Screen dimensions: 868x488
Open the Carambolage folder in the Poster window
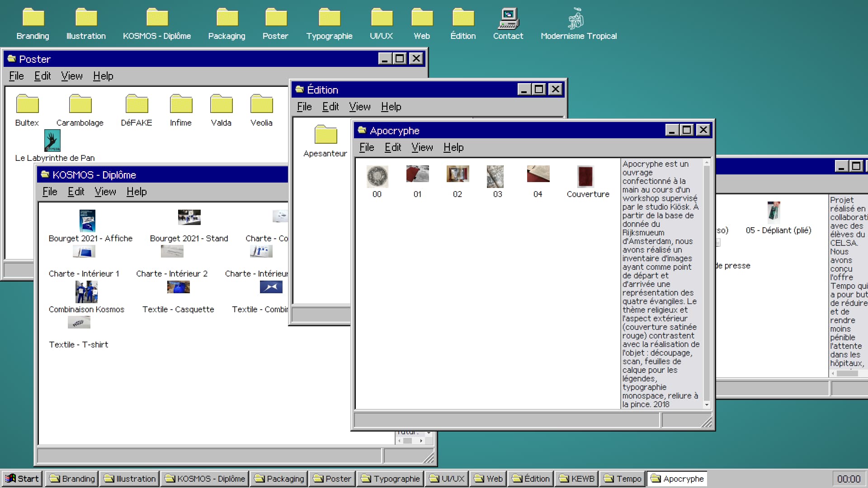click(80, 105)
